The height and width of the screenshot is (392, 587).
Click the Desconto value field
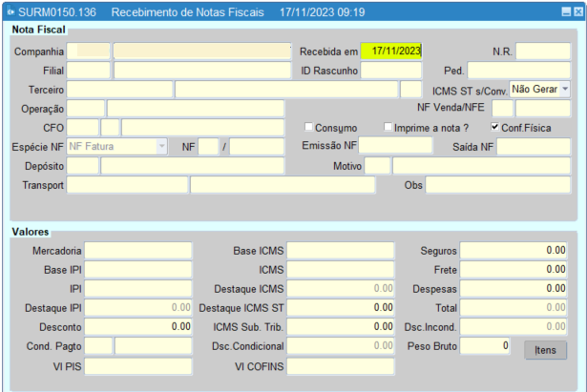pyautogui.click(x=138, y=326)
